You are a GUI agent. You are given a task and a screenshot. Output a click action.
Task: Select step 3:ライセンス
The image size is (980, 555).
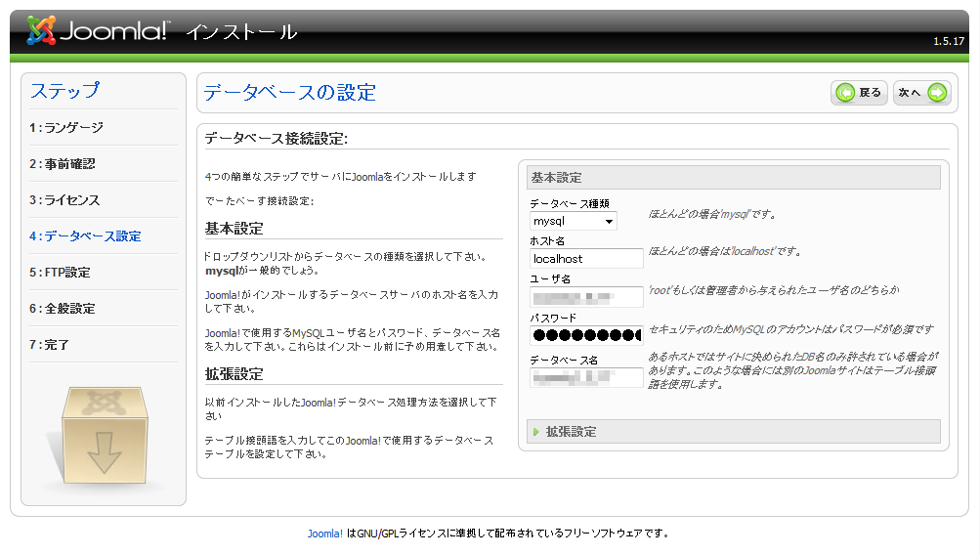64,200
